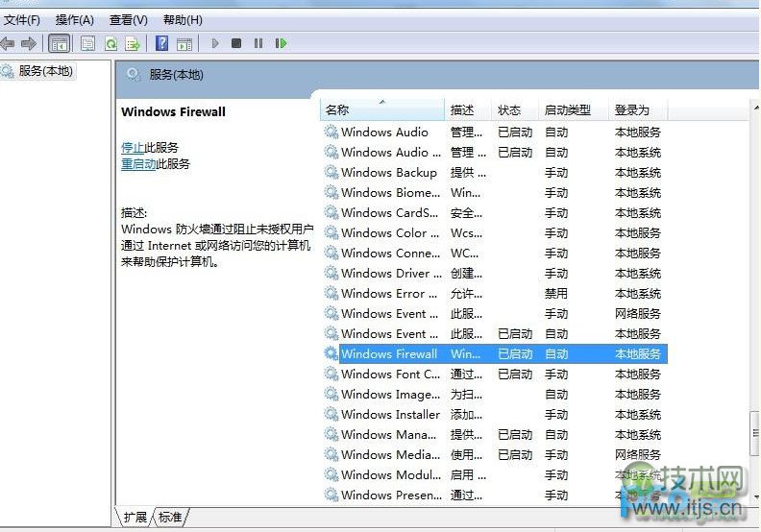Screen dimensions: 761x532
Task: Select the Windows Firewall service name
Action: point(389,353)
